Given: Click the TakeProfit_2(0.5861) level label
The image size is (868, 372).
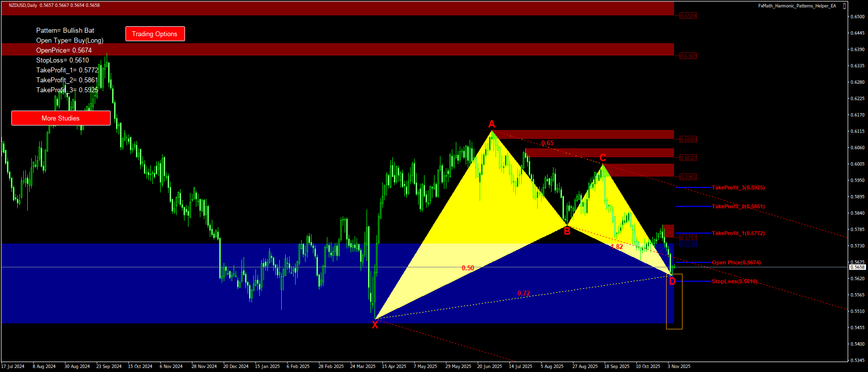Looking at the screenshot, I should (738, 206).
